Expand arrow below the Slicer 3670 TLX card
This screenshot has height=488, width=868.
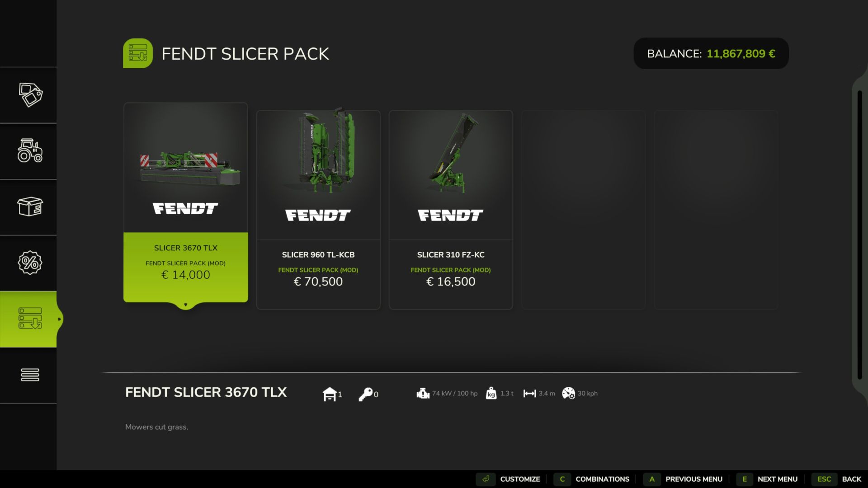point(185,305)
